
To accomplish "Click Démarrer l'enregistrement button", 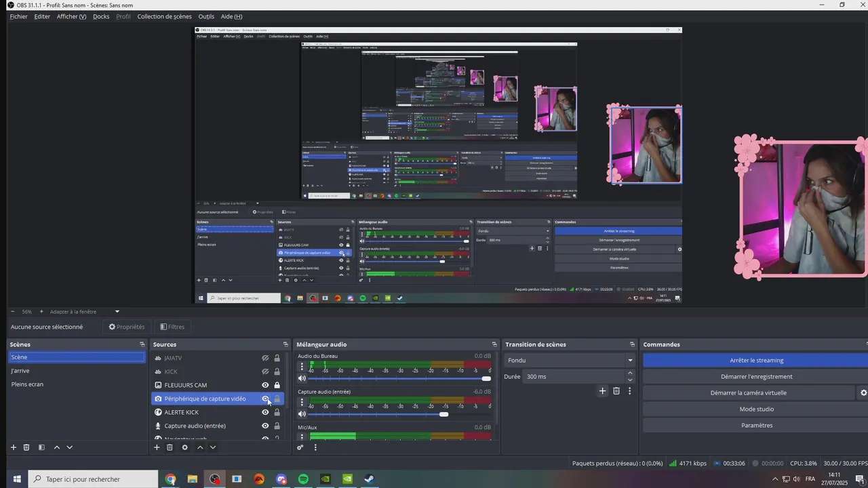I will 756,376.
